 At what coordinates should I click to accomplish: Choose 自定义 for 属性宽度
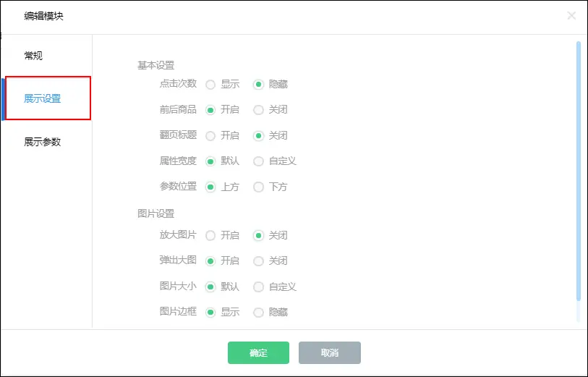[258, 161]
